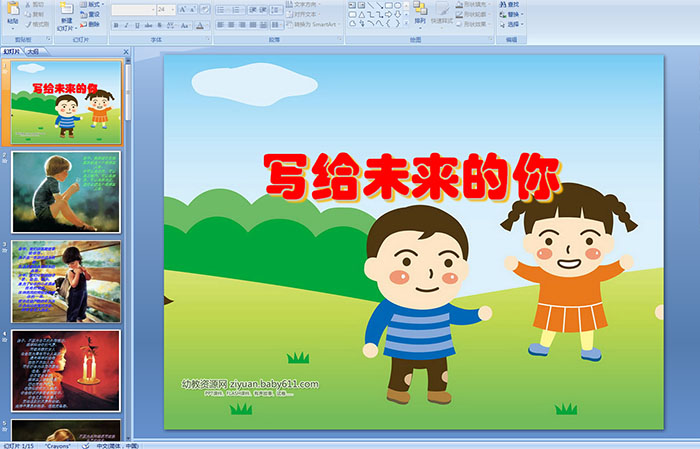700x449 pixels.
Task: Select the Right Arrow block shape
Action: pos(388,15)
